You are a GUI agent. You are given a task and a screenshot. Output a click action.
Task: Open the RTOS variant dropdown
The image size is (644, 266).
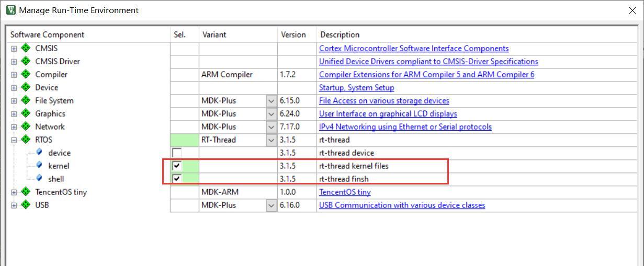[x=271, y=140]
